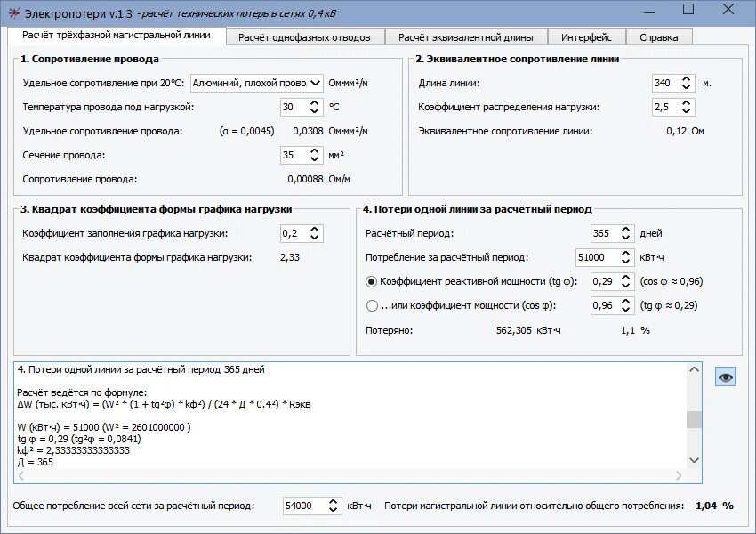Select the cos φ power coefficient radio
Image resolution: width=756 pixels, height=534 pixels.
point(371,306)
